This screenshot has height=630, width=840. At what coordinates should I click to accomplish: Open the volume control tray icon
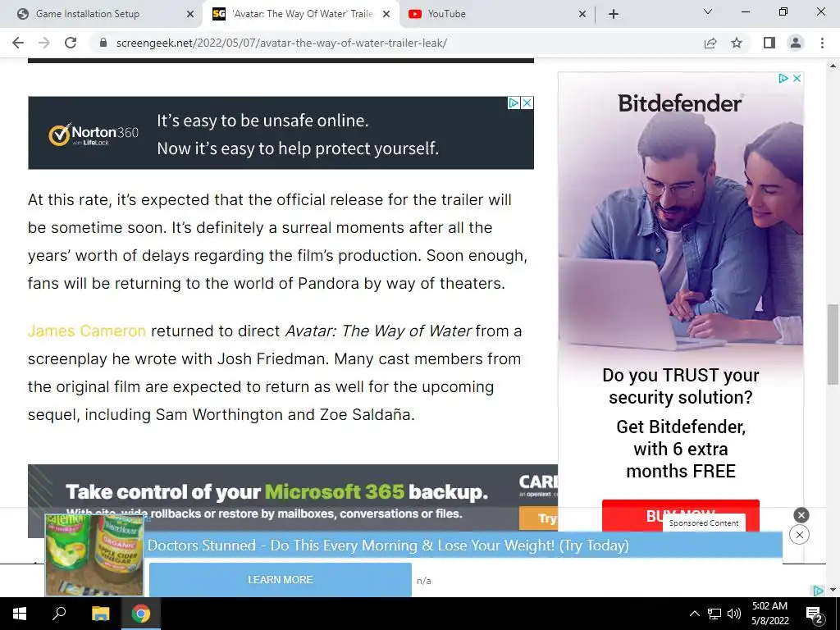[x=734, y=614]
